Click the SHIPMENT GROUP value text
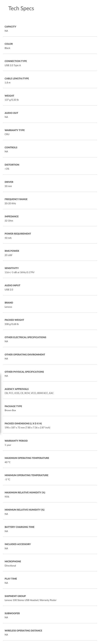Screen dimensions: 100x644 tap(31, 600)
